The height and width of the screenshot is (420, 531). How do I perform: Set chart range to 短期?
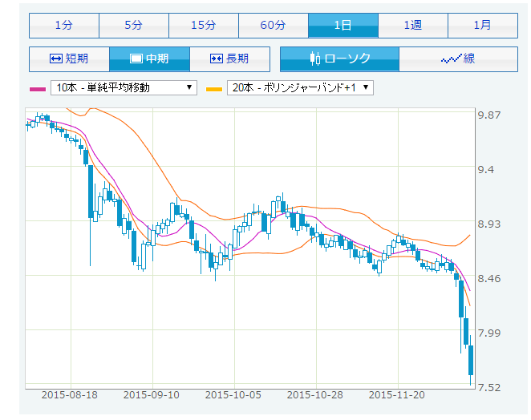tap(69, 59)
